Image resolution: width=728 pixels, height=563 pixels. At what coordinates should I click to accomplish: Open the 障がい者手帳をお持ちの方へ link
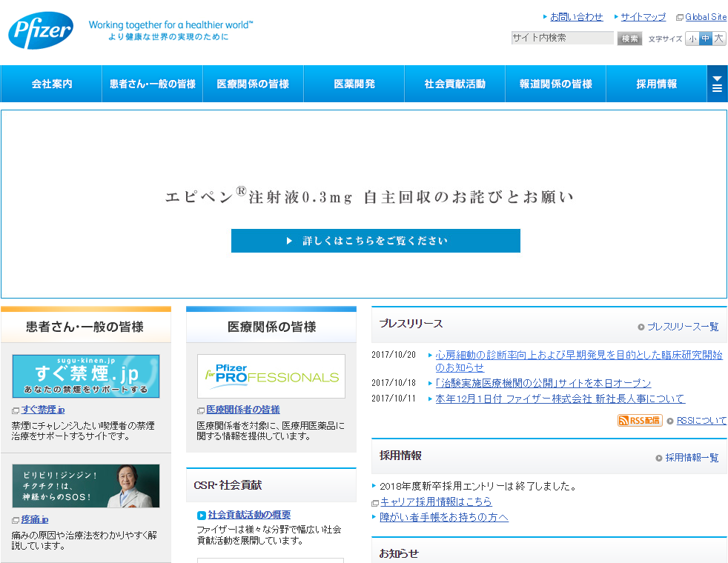444,517
